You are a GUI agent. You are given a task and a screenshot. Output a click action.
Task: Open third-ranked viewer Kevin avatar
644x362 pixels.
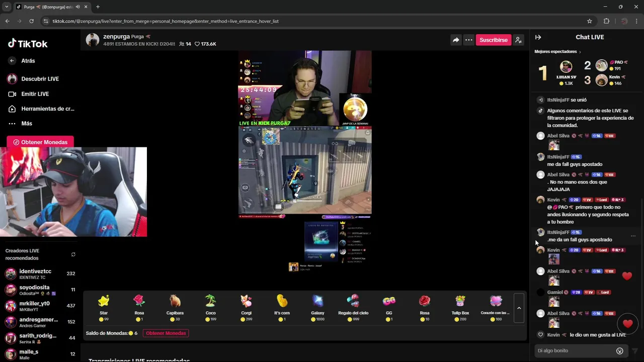[602, 79]
